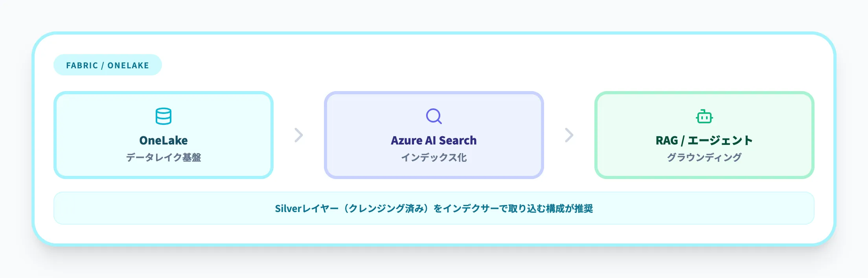The height and width of the screenshot is (278, 868).
Task: Click the OneLake title text
Action: pos(164,140)
